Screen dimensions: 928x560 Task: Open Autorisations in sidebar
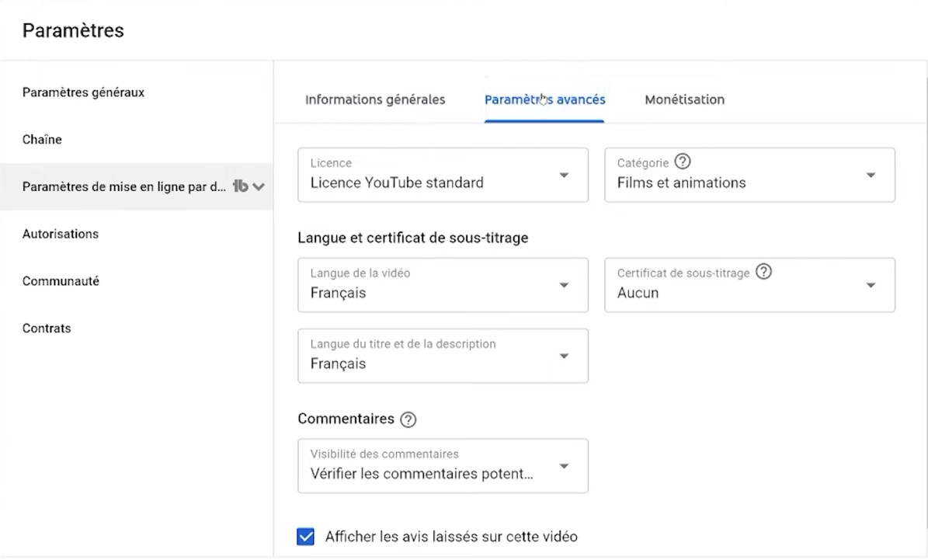61,234
